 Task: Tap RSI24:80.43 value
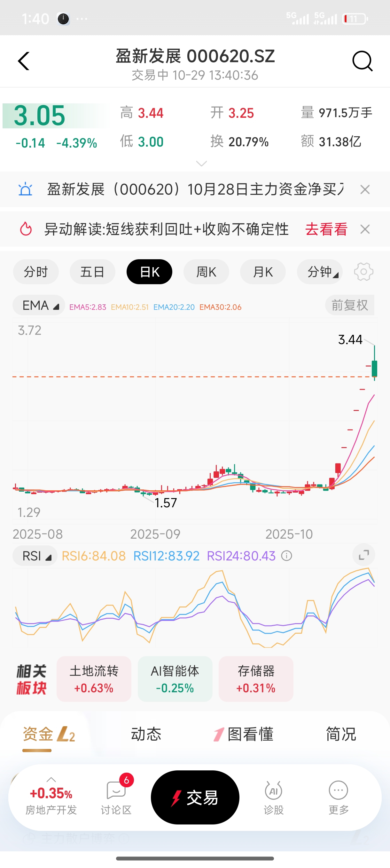coord(241,556)
